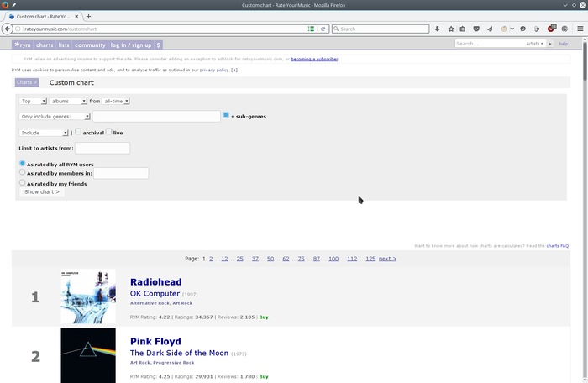The width and height of the screenshot is (588, 383).
Task: Open the site information icon in the URL bar
Action: point(18,29)
